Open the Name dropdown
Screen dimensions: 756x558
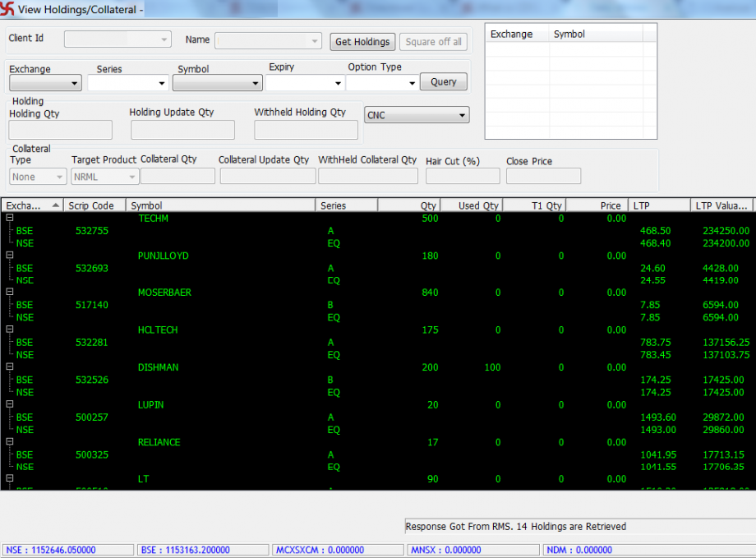coord(268,41)
